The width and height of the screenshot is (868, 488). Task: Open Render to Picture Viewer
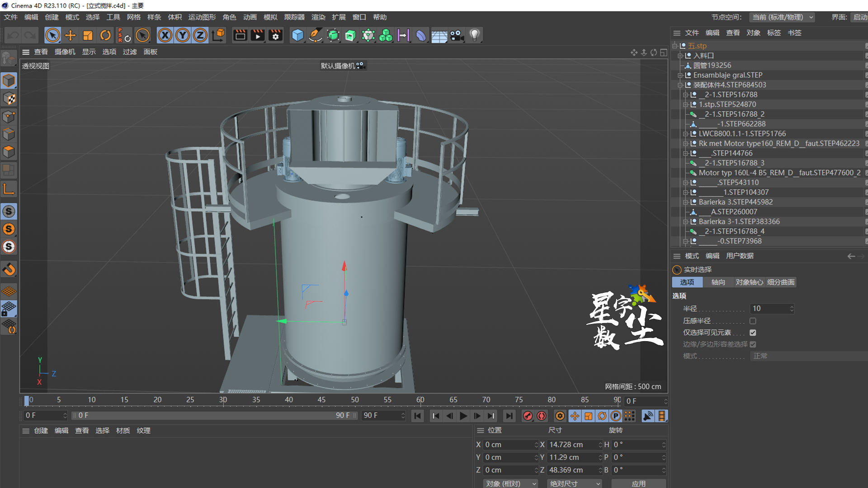pos(258,35)
